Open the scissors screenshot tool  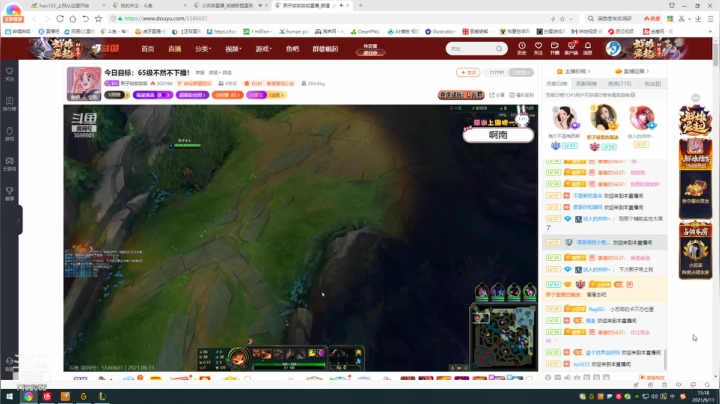681,18
